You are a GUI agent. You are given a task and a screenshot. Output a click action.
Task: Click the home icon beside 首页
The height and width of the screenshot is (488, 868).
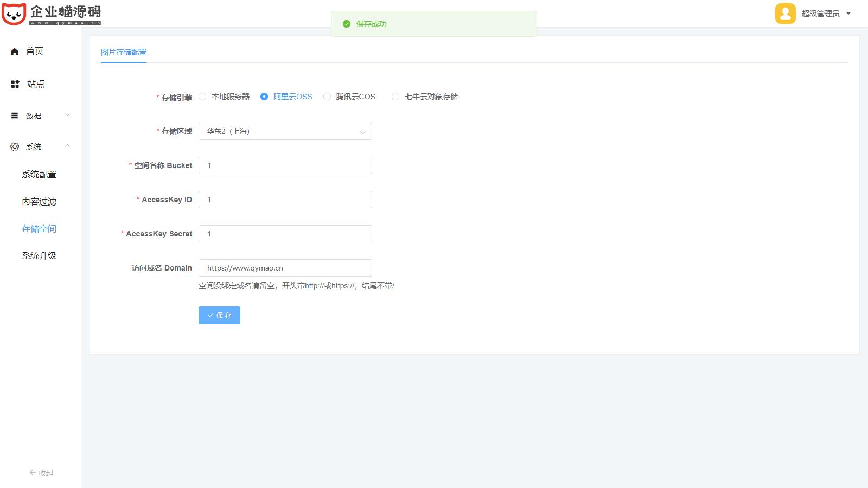click(15, 52)
